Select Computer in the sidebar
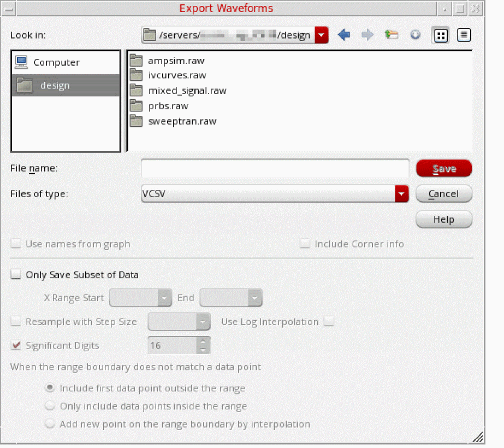 pos(66,62)
